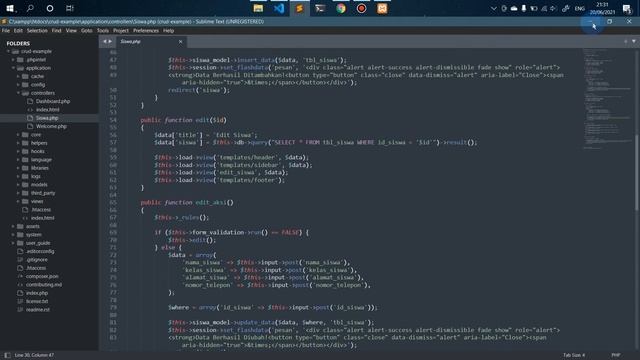Show hidden system tray icons
640x360 pixels.
(493, 8)
